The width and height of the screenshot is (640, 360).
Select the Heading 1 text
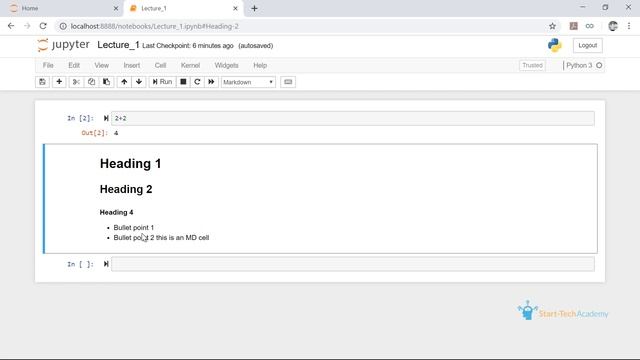point(131,164)
